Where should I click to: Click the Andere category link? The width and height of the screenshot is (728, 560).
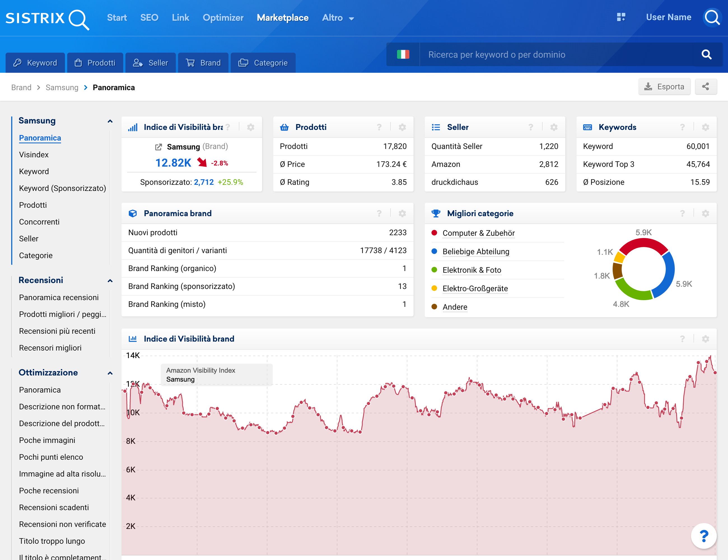(x=455, y=307)
